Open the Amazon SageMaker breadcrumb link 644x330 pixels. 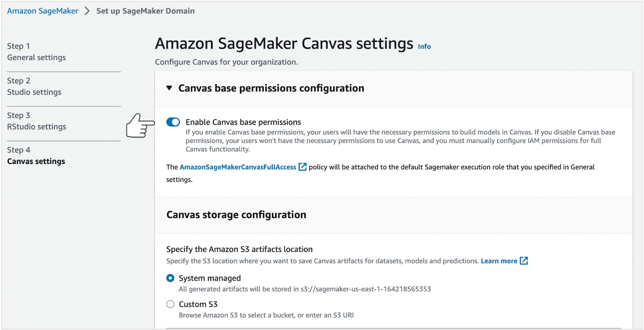coord(42,10)
